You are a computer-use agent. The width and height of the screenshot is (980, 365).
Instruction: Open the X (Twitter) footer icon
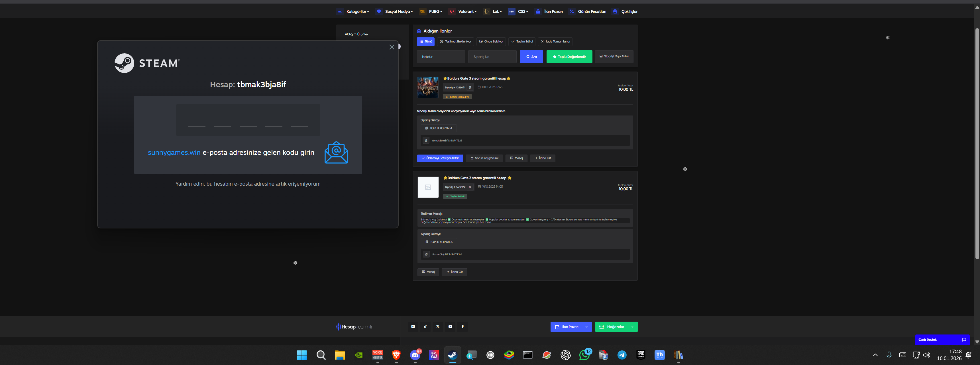point(438,327)
